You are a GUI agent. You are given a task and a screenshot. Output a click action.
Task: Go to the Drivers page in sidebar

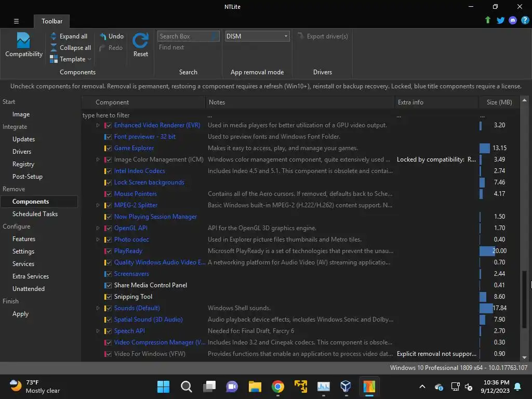(x=22, y=152)
